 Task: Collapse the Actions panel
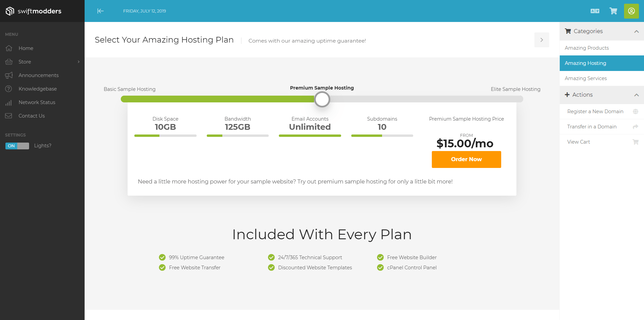[636, 95]
